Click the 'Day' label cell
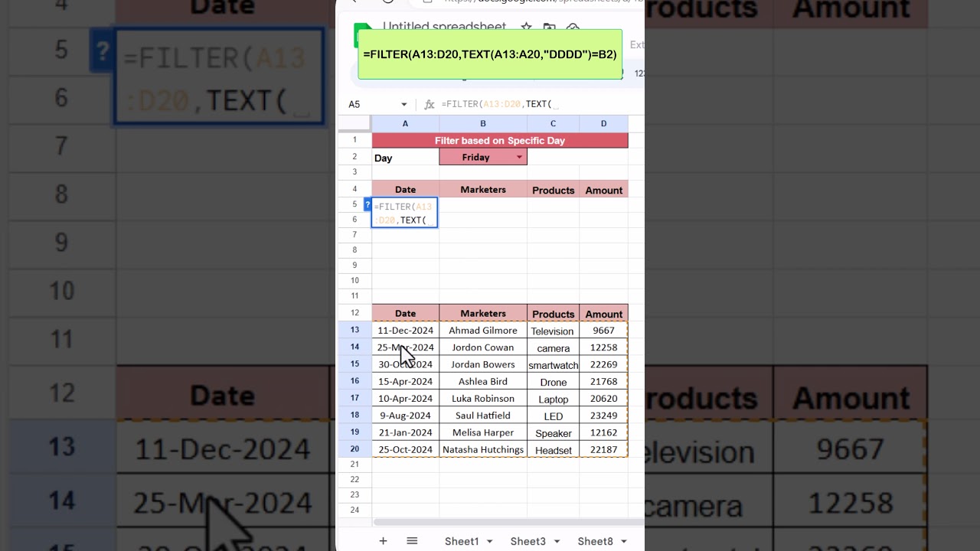 click(405, 157)
